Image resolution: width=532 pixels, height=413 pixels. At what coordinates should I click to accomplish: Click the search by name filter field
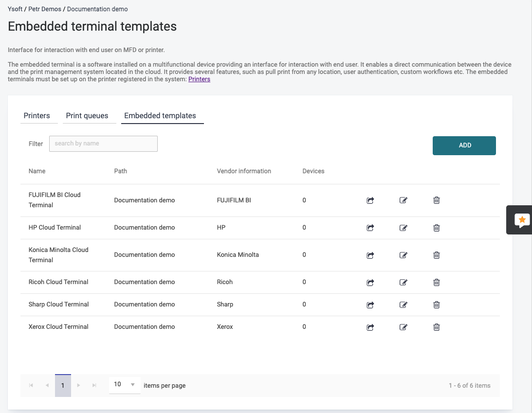[103, 144]
